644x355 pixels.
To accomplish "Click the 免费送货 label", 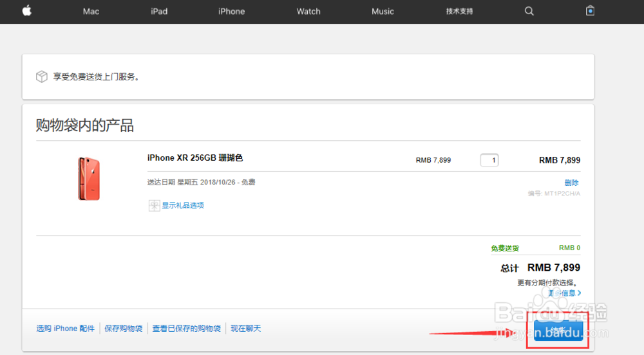I will click(505, 248).
